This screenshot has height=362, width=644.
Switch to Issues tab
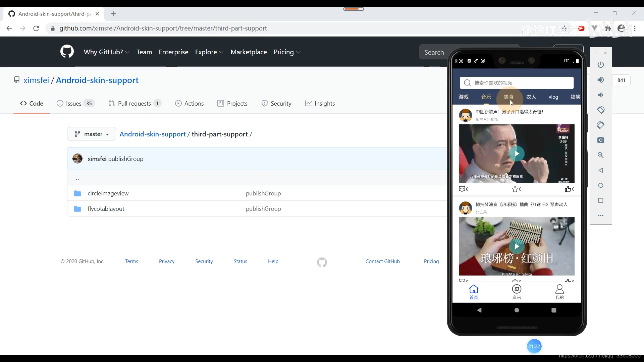click(x=75, y=104)
